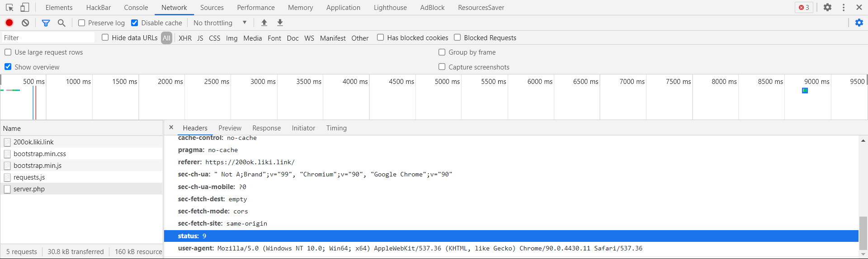Viewport: 868px width, 259px height.
Task: Uncheck the Disable cache checkbox
Action: pos(135,23)
